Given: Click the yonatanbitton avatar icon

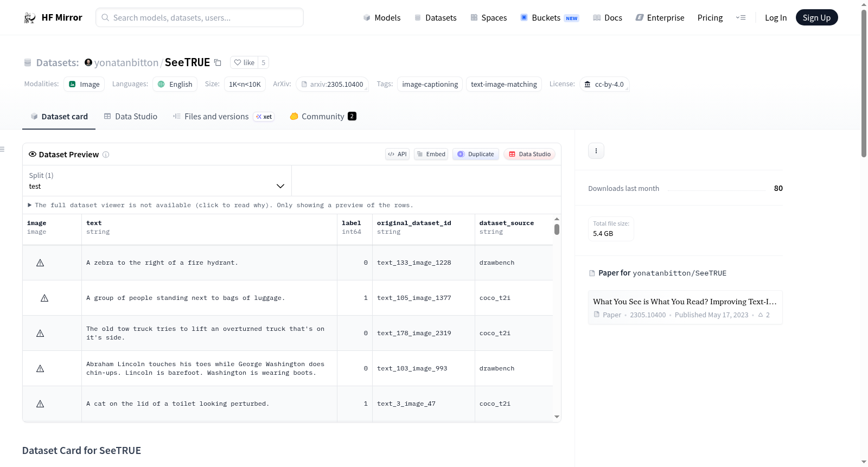Looking at the screenshot, I should coord(88,62).
